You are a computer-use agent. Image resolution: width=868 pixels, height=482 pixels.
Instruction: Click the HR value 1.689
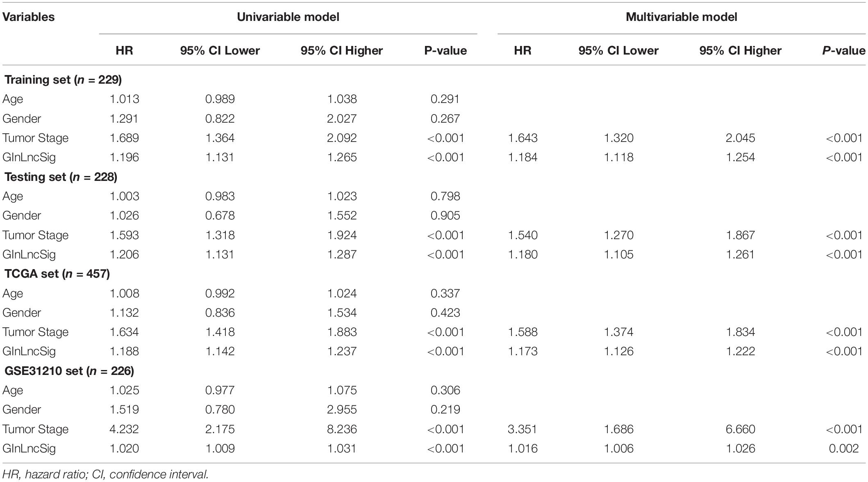coord(124,138)
